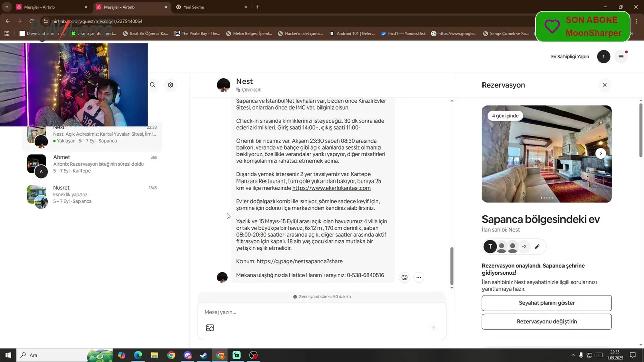Attach an image to the message
The width and height of the screenshot is (644, 362).
click(x=210, y=328)
